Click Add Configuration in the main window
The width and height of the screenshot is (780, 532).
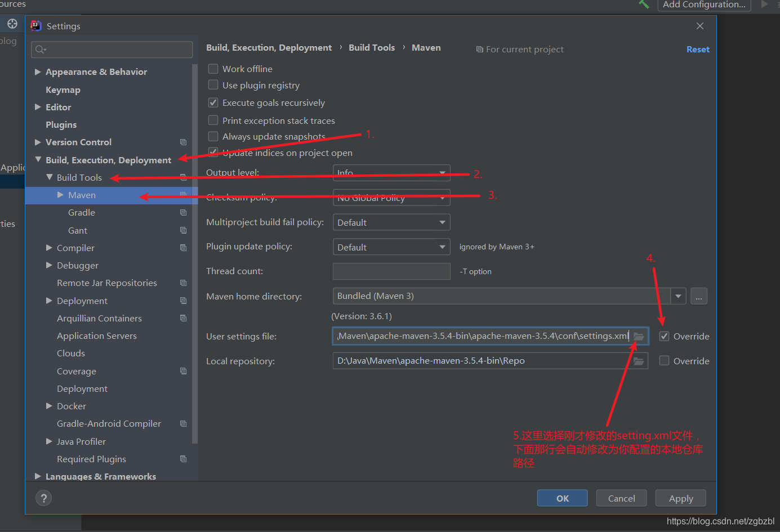click(x=704, y=5)
